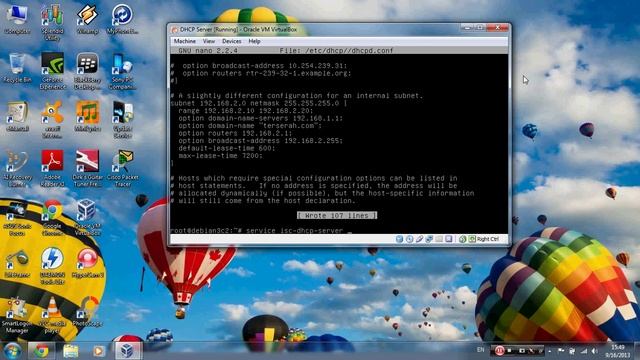Select the blue lightning-bolt desktop icon
Image resolution: width=640 pixels, height=360 pixels.
coord(52,266)
